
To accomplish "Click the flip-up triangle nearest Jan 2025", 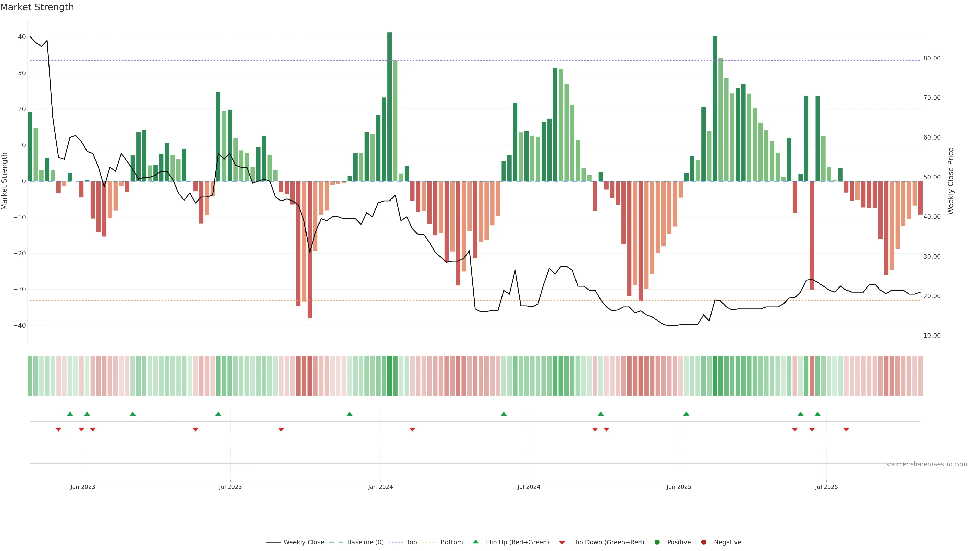I will [x=686, y=414].
